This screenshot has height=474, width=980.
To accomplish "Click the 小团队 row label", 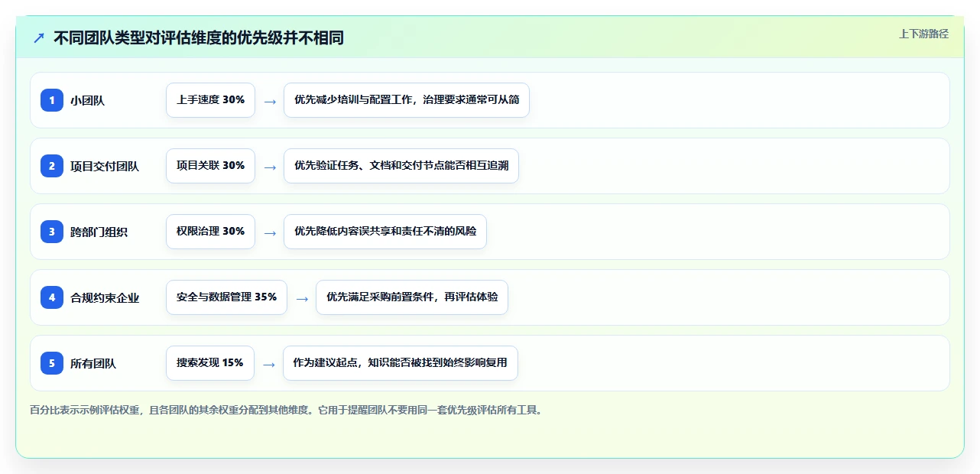I will 87,100.
